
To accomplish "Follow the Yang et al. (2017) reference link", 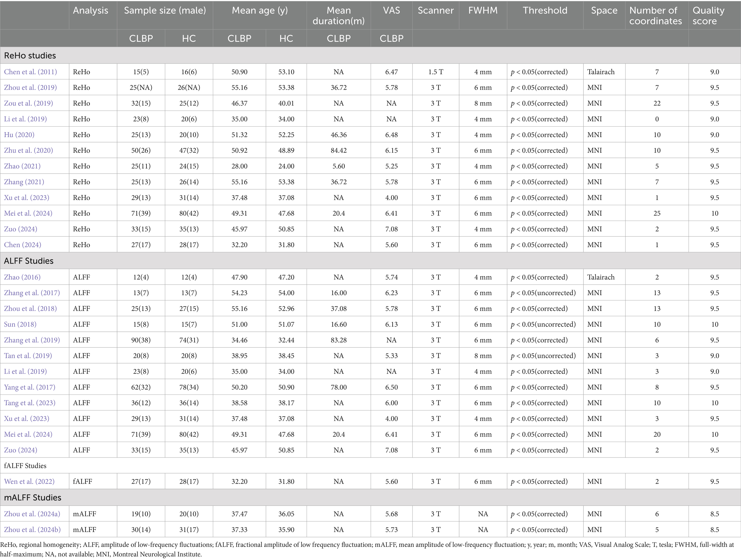I will [x=29, y=387].
